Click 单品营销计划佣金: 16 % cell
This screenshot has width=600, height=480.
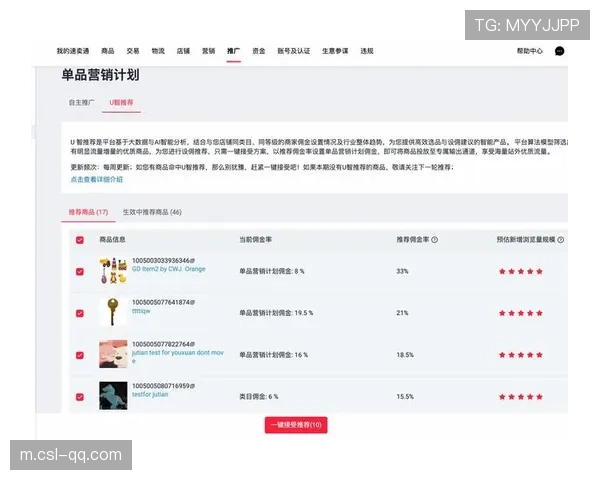(x=274, y=355)
